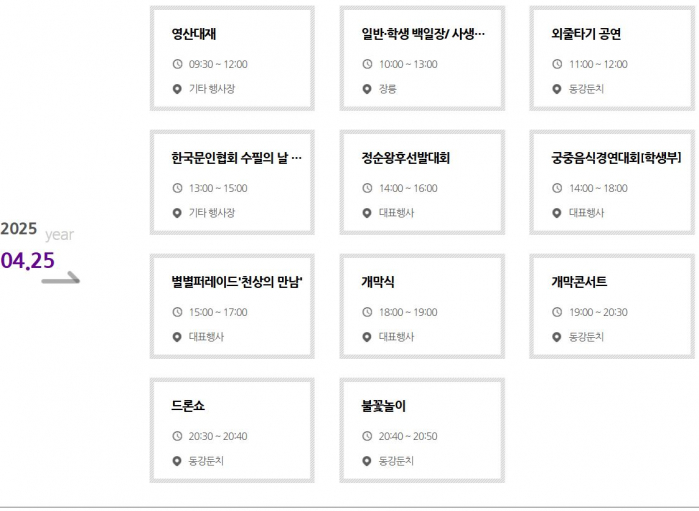Viewport: 699px width, 511px height.
Task: Click the 14:00 ~ 16:00 time in 정순왕후선발대회
Action: point(408,188)
